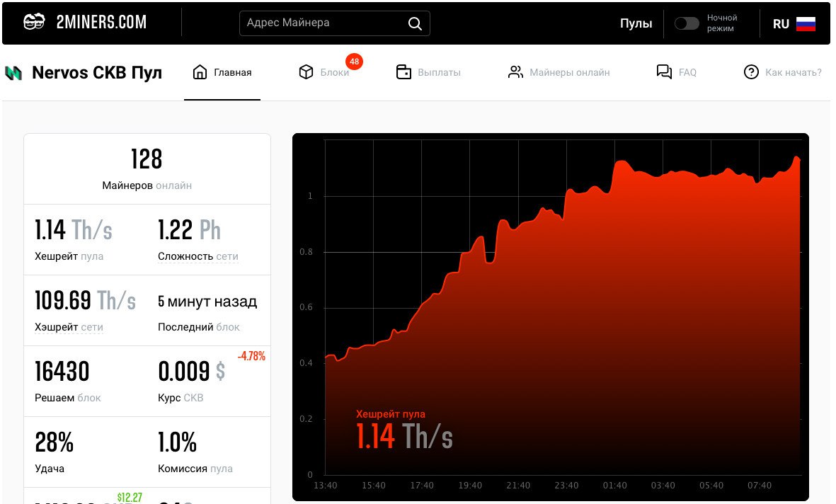Click the Хэшрейт сети link
836x504 pixels.
pos(69,328)
